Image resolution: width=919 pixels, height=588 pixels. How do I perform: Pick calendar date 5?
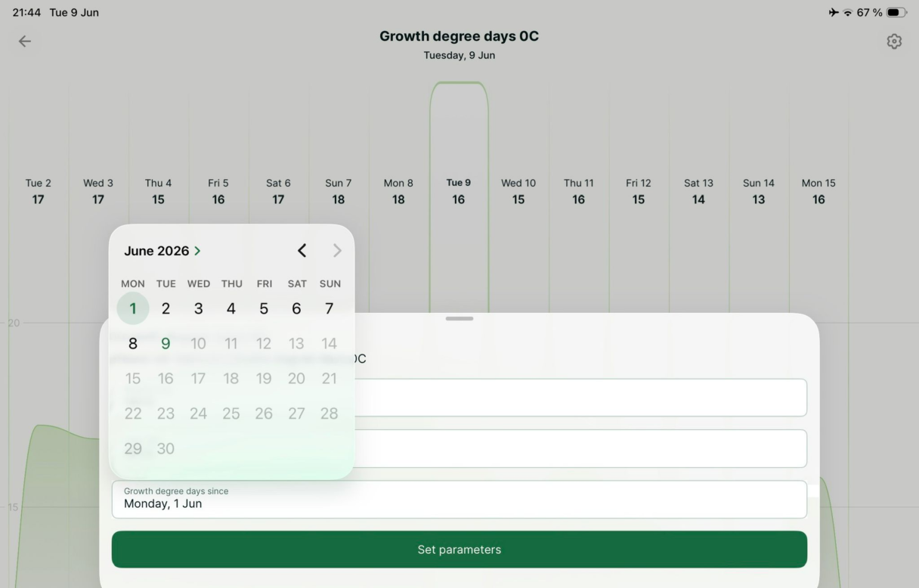264,308
